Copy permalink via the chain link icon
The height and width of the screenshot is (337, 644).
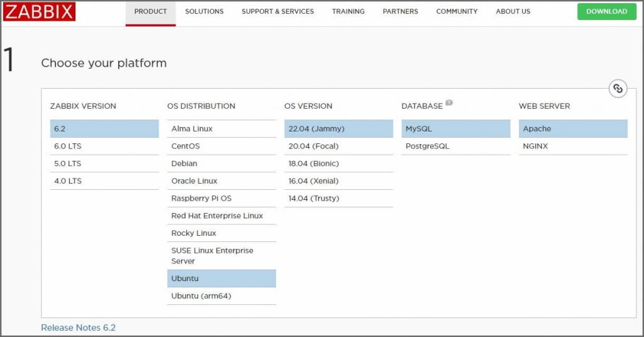click(618, 88)
